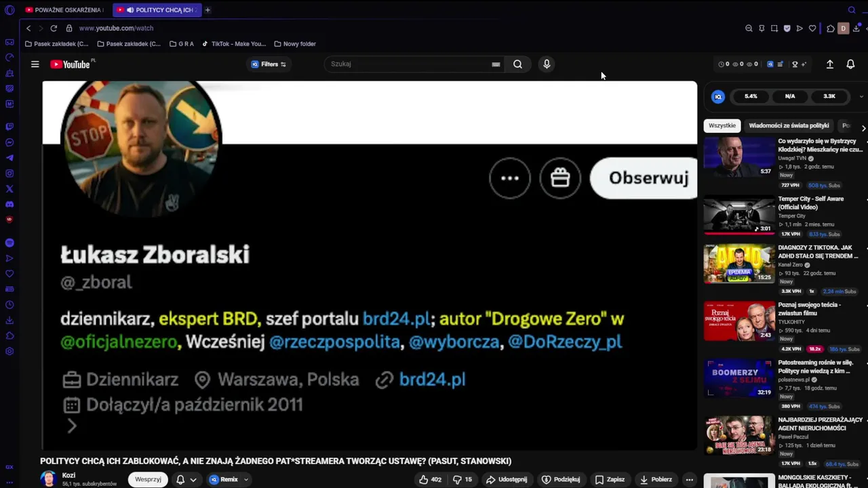Screen dimensions: 868x488
Task: Open Telegram from the sidebar
Action: coord(9,158)
